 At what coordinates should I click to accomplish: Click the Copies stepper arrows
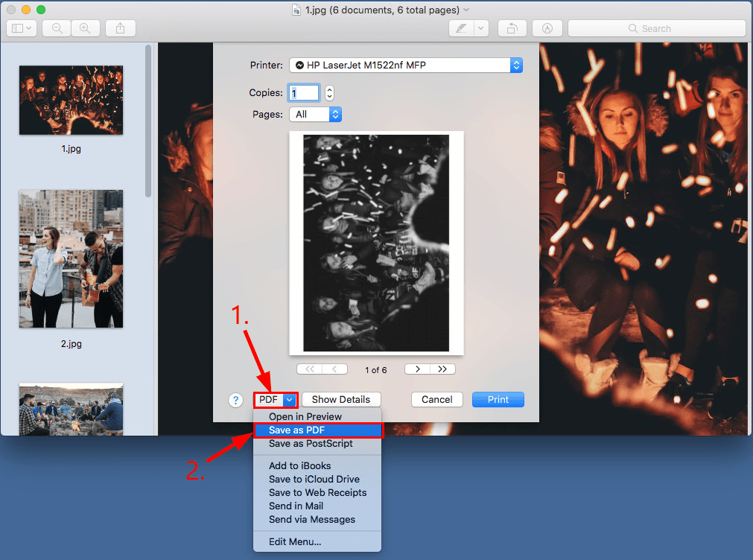pyautogui.click(x=330, y=93)
